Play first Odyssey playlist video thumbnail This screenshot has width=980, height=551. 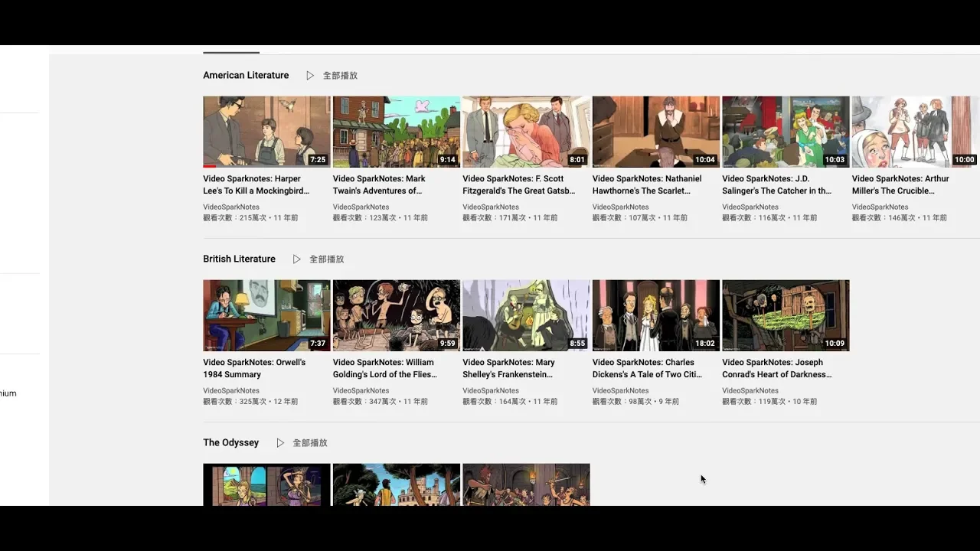266,484
